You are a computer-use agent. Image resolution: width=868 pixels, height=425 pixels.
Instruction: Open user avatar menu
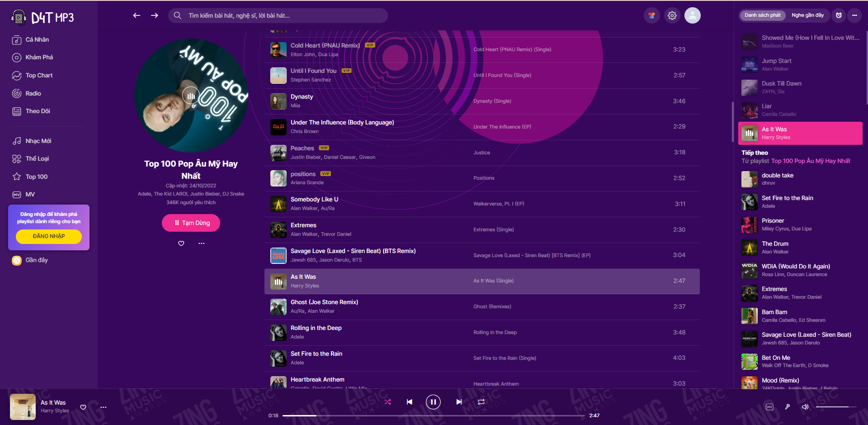(x=693, y=15)
